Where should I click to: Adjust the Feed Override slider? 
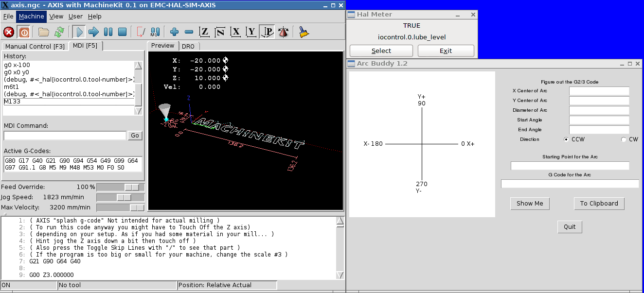pos(121,187)
